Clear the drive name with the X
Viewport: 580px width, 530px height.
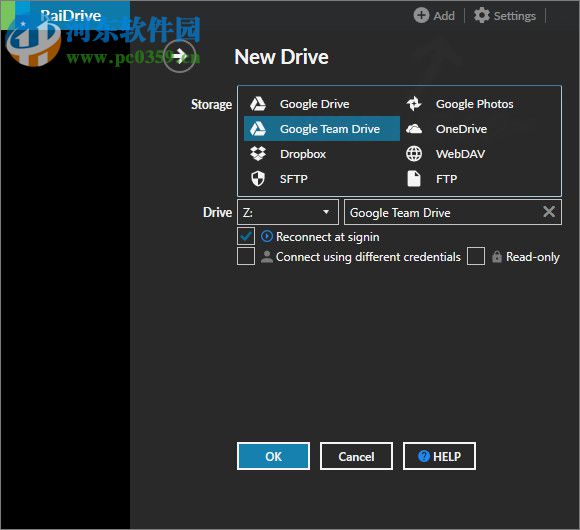tap(549, 212)
